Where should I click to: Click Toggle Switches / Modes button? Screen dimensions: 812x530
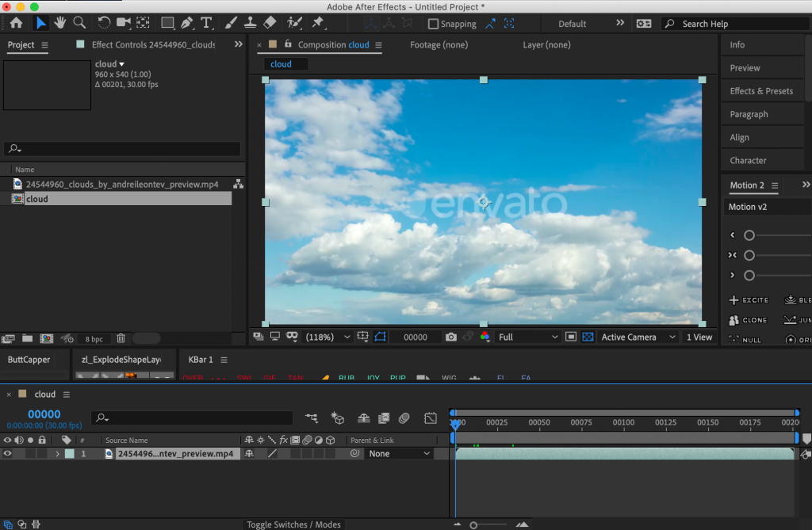293,524
